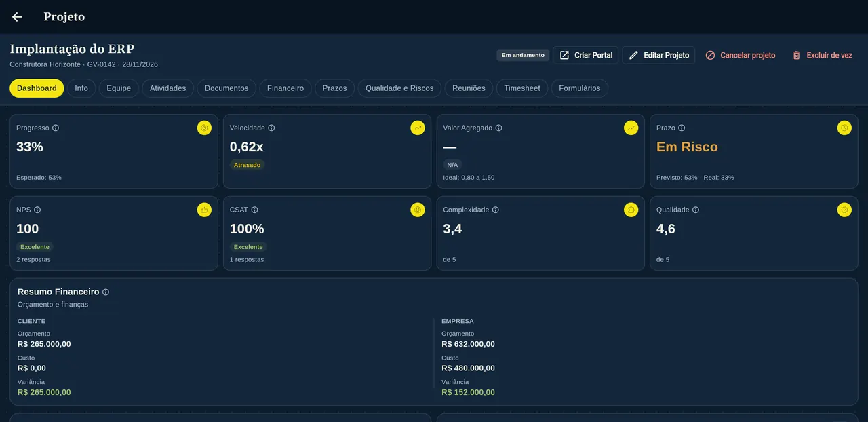
Task: Click the yellow chart icon on Valor Agregado card
Action: (x=631, y=128)
